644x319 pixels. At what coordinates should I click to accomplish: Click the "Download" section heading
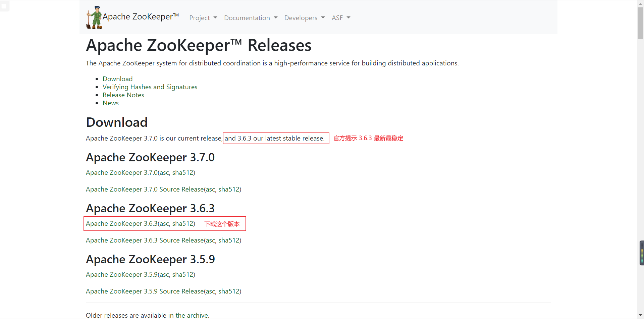pyautogui.click(x=117, y=122)
